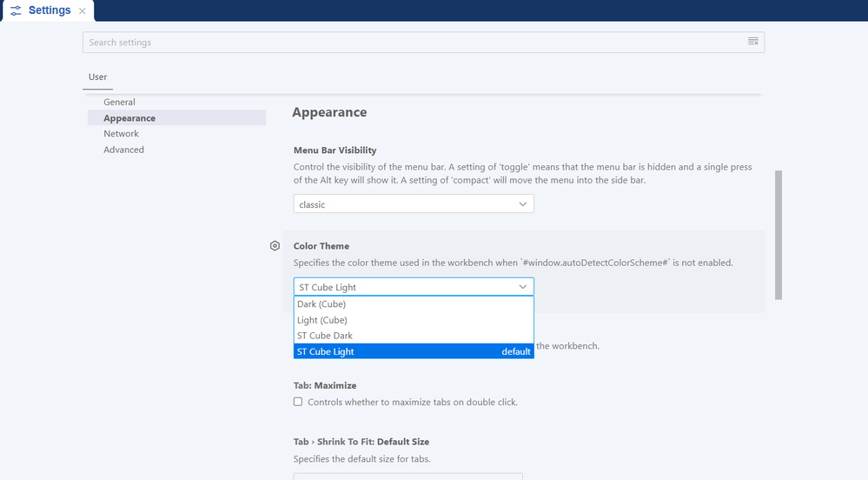This screenshot has width=868, height=480.
Task: Click the gear icon beside Color Theme
Action: (x=275, y=246)
